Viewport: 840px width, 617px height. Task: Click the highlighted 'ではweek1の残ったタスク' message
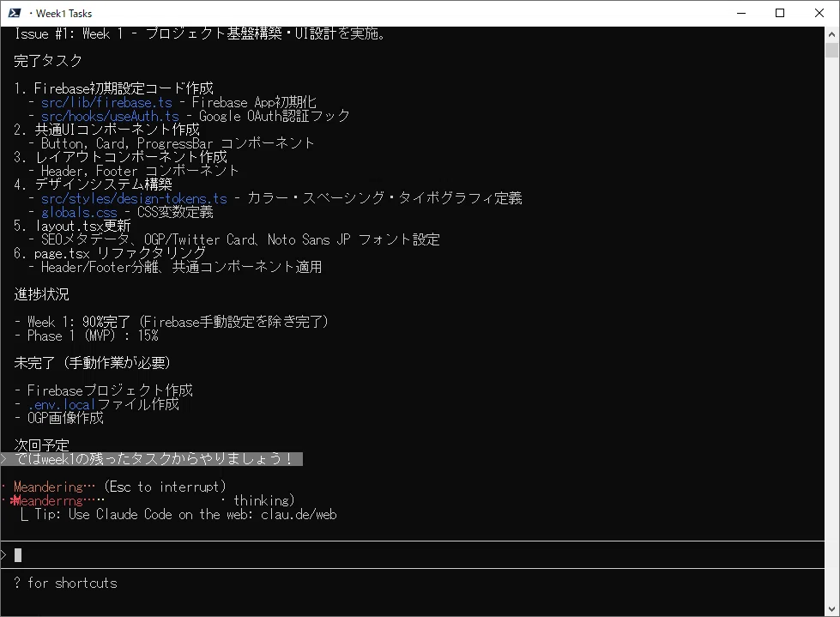pos(152,459)
